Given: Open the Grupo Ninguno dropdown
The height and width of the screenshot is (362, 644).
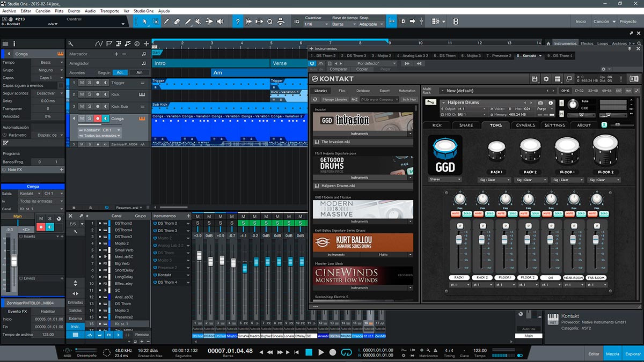Looking at the screenshot, I should [48, 70].
